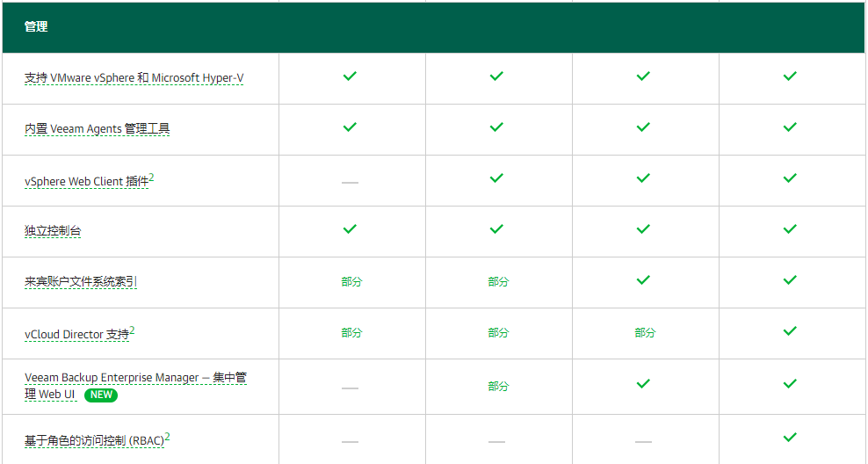Image resolution: width=868 pixels, height=464 pixels.
Task: Click the fourth-column checkmark in Veeam Agents row
Action: [790, 127]
